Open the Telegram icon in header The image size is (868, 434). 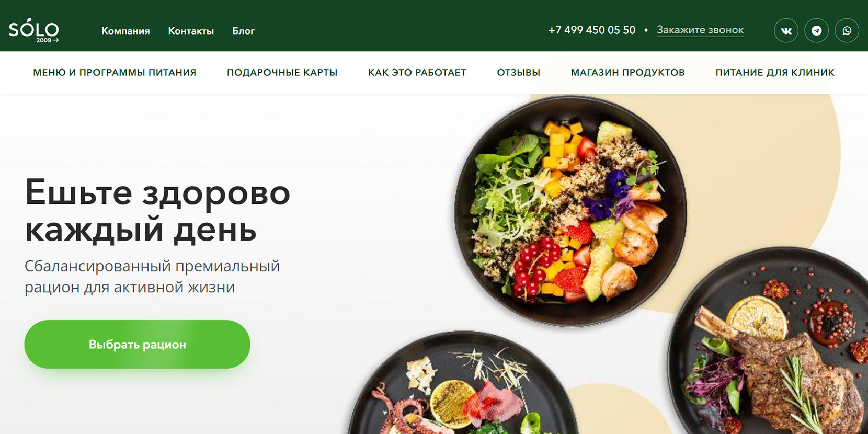pos(816,30)
